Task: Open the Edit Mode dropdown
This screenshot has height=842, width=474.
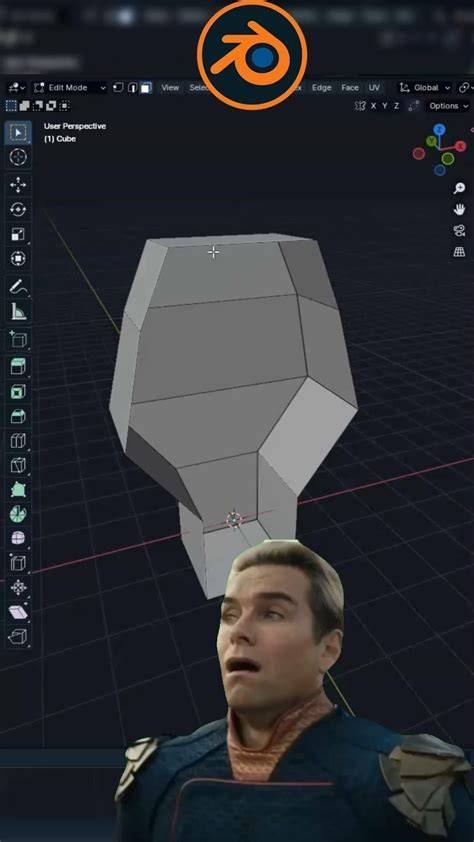Action: 70,88
